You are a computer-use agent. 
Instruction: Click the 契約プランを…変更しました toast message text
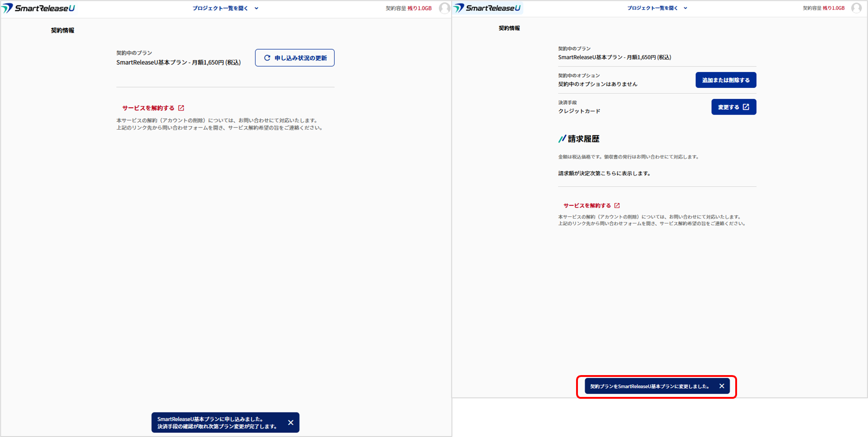coord(649,386)
